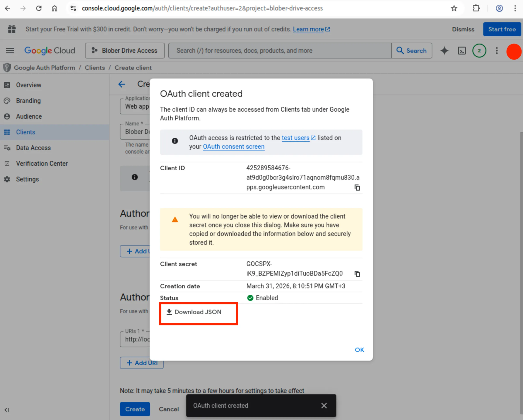Copy the Client ID using the copy icon
Viewport: 523px width, 420px height.
[357, 188]
